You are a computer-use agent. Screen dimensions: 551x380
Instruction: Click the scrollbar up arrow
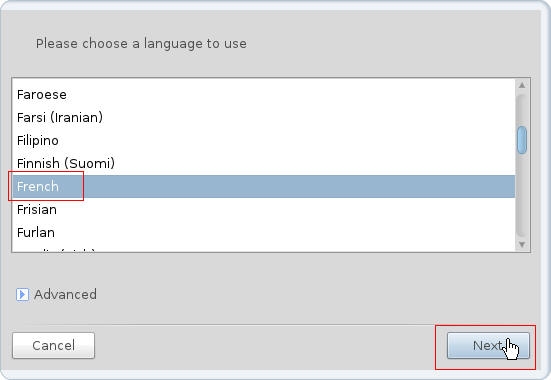(x=522, y=85)
